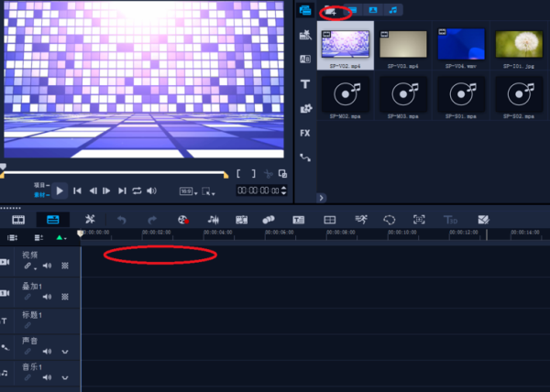Mute the 叠加1 overlay track
This screenshot has height=392, width=550.
coord(47,297)
